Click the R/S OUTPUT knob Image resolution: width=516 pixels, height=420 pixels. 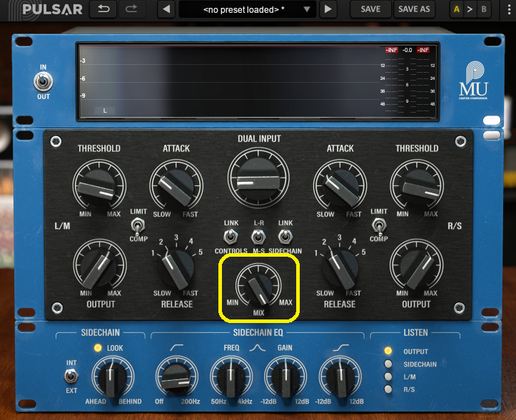[x=417, y=265]
